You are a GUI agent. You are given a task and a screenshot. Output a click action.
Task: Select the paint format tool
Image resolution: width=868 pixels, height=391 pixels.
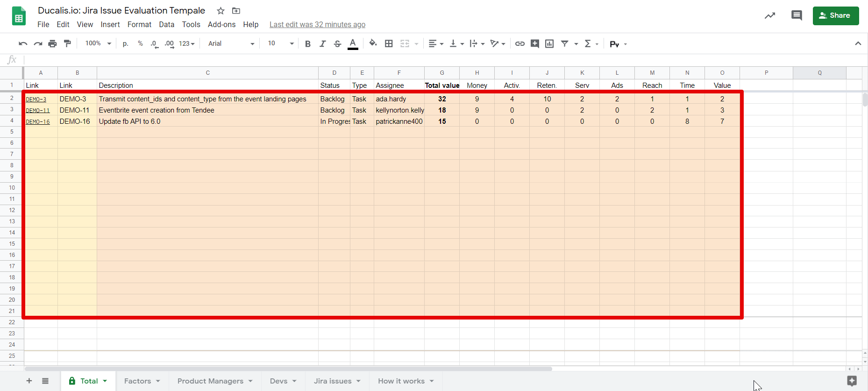pos(68,43)
